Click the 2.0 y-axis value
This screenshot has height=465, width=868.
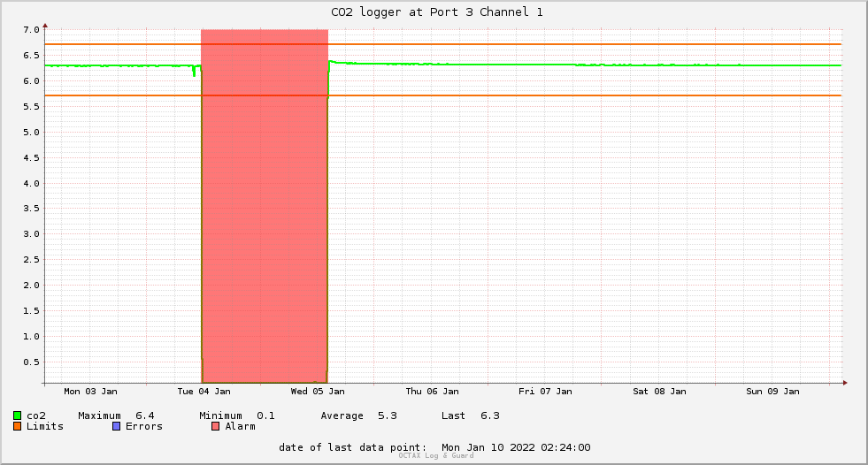(32, 286)
